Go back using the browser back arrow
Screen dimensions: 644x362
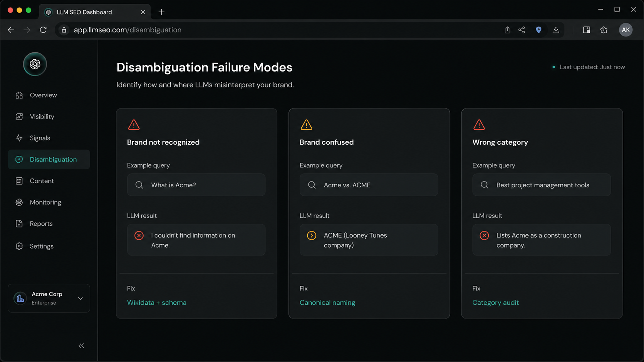point(11,30)
